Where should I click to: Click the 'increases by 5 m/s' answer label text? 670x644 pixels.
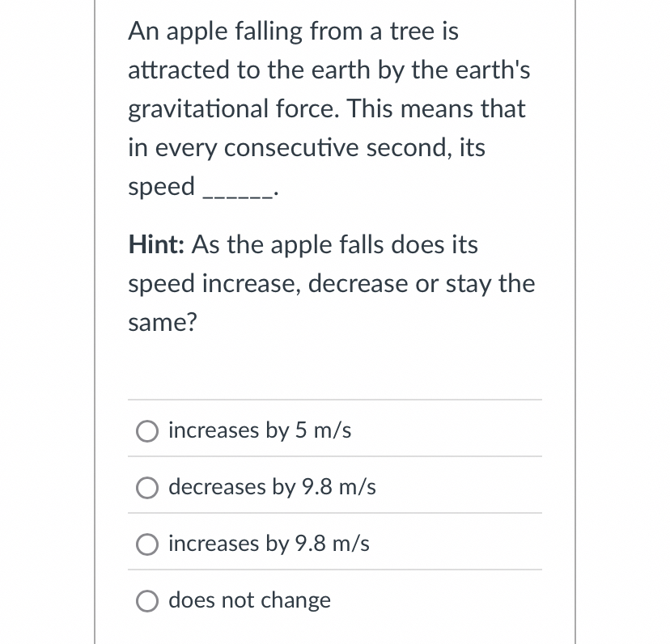tap(260, 430)
